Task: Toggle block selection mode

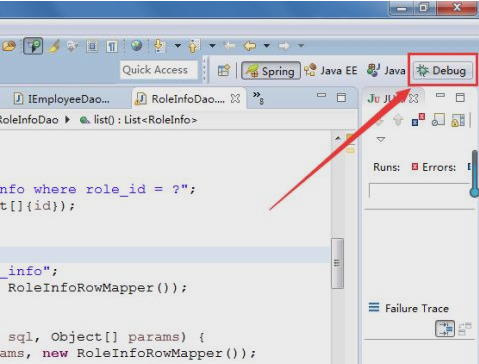Action: pos(92,46)
